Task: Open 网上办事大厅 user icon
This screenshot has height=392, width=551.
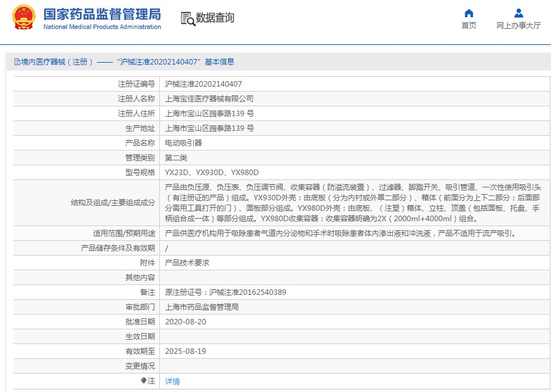Action: pyautogui.click(x=518, y=14)
